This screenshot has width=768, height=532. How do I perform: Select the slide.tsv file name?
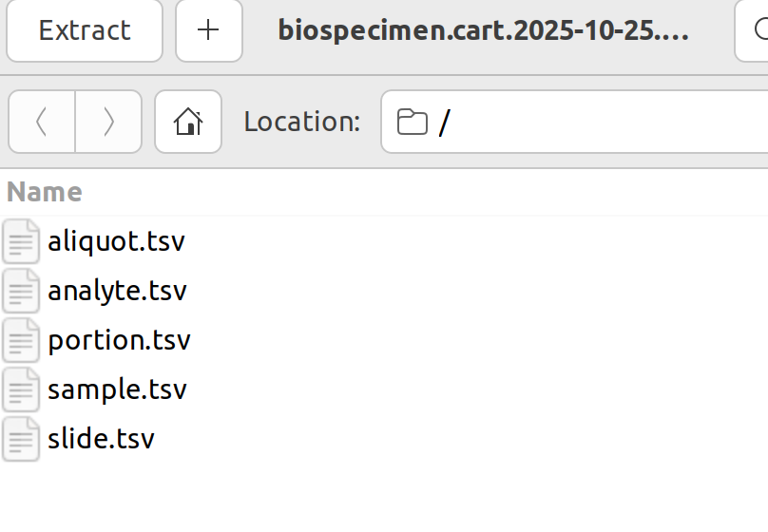pos(101,439)
